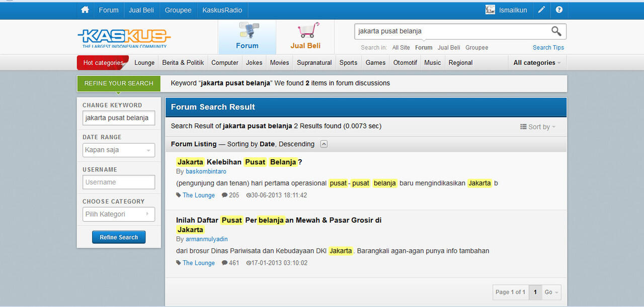Click the Ismailkun username in top bar
The width and height of the screenshot is (644, 307).
pyautogui.click(x=513, y=10)
